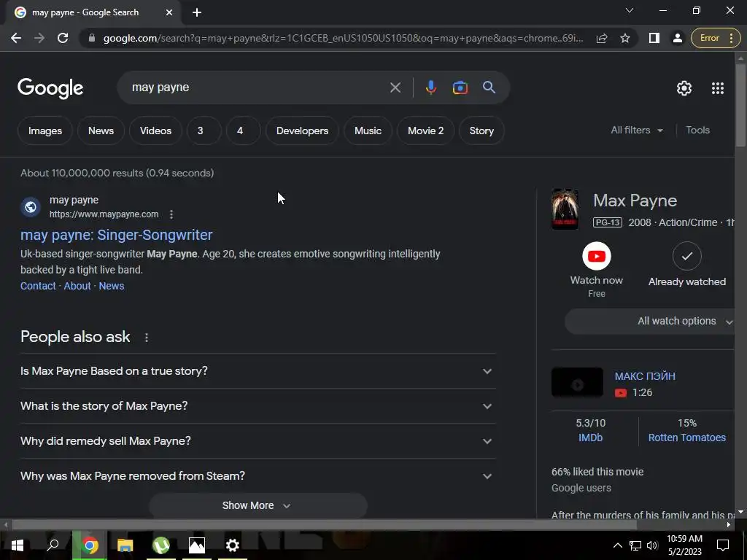This screenshot has height=560, width=747.
Task: Open the News sitelink under maypayne.com
Action: tap(112, 286)
